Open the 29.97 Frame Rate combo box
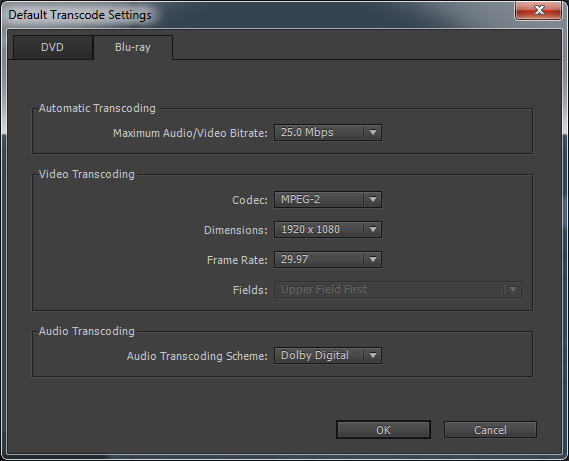Image resolution: width=569 pixels, height=461 pixels. 328,260
